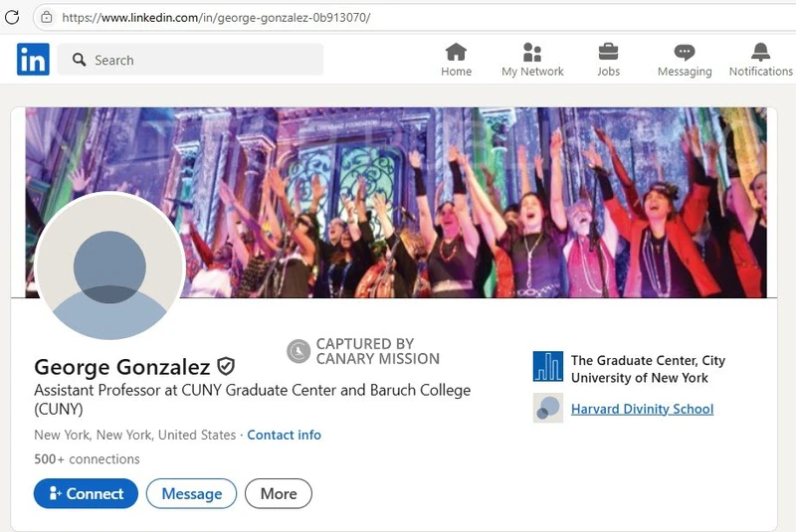
Task: Click the Graduate Center CUNY logo
Action: point(548,368)
